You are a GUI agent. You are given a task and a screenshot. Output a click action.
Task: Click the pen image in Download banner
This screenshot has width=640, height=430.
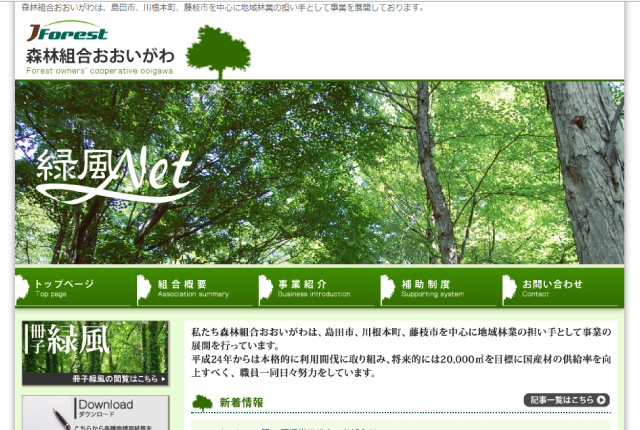point(61,419)
